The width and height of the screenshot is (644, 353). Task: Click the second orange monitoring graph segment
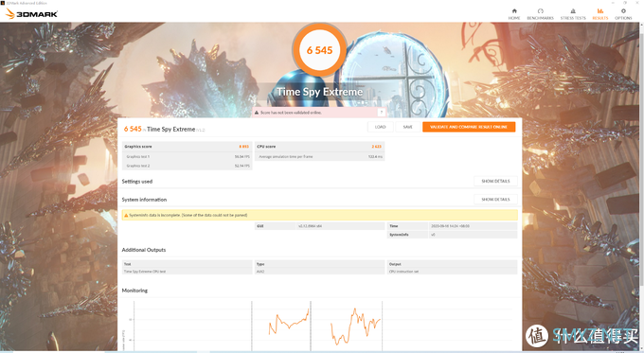point(356,326)
